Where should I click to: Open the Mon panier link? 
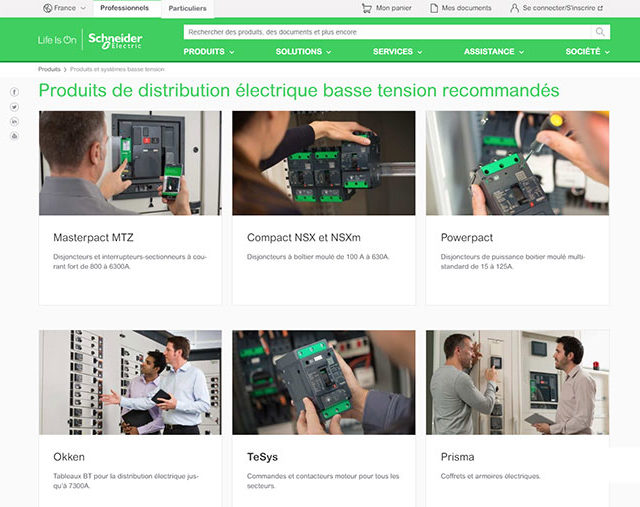[393, 8]
